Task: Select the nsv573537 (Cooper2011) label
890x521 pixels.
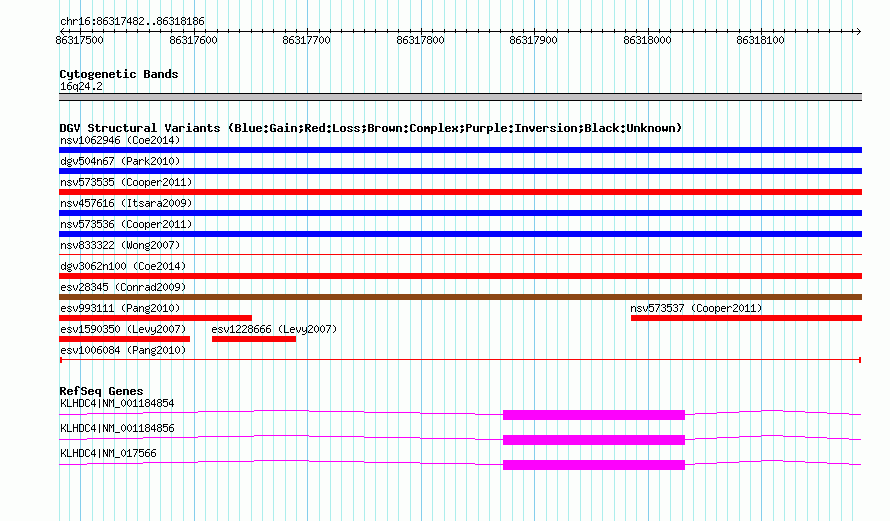Action: [696, 308]
